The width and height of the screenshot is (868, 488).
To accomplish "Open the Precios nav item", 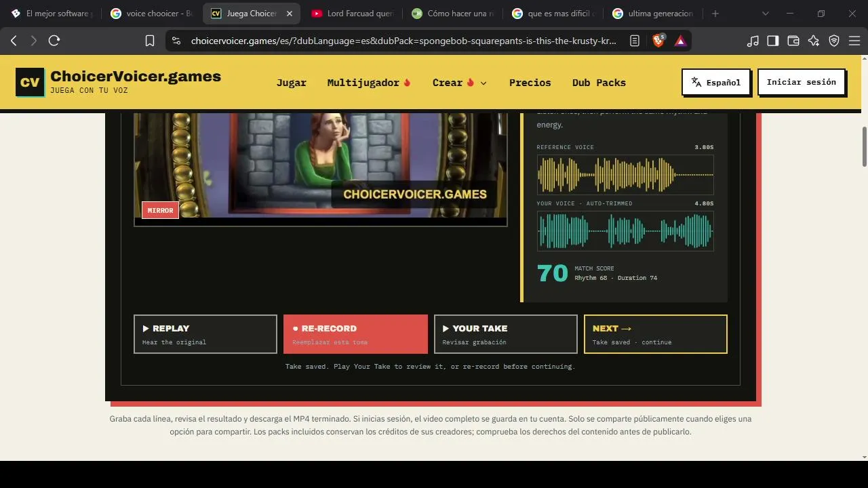I will (x=530, y=83).
